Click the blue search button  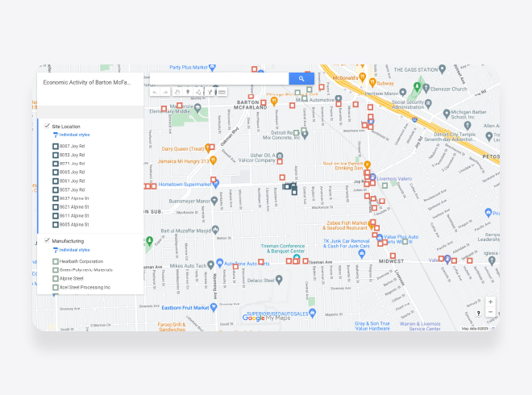[x=301, y=79]
